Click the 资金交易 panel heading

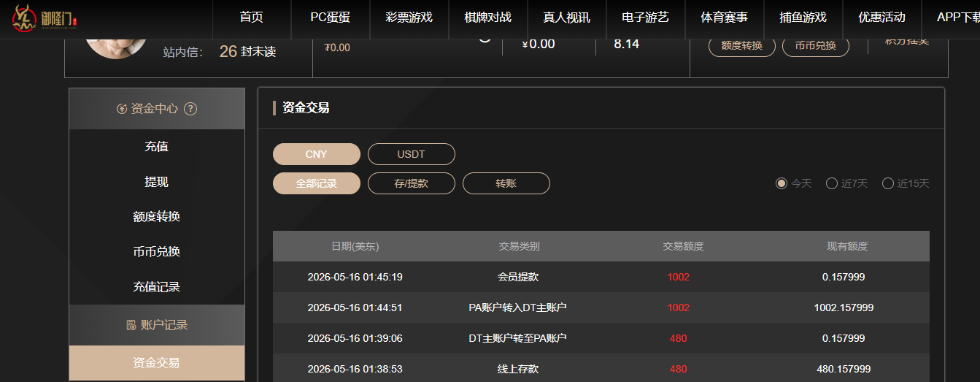[x=306, y=108]
